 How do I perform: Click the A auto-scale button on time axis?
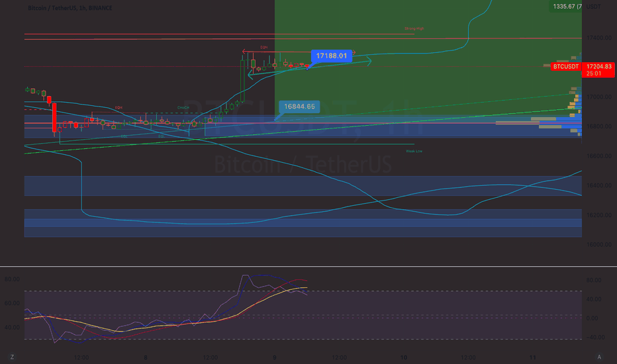(599, 357)
